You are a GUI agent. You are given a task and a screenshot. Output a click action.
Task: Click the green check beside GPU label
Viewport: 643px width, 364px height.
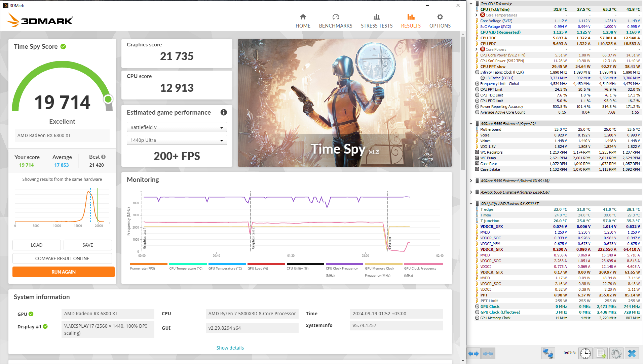[x=31, y=314]
